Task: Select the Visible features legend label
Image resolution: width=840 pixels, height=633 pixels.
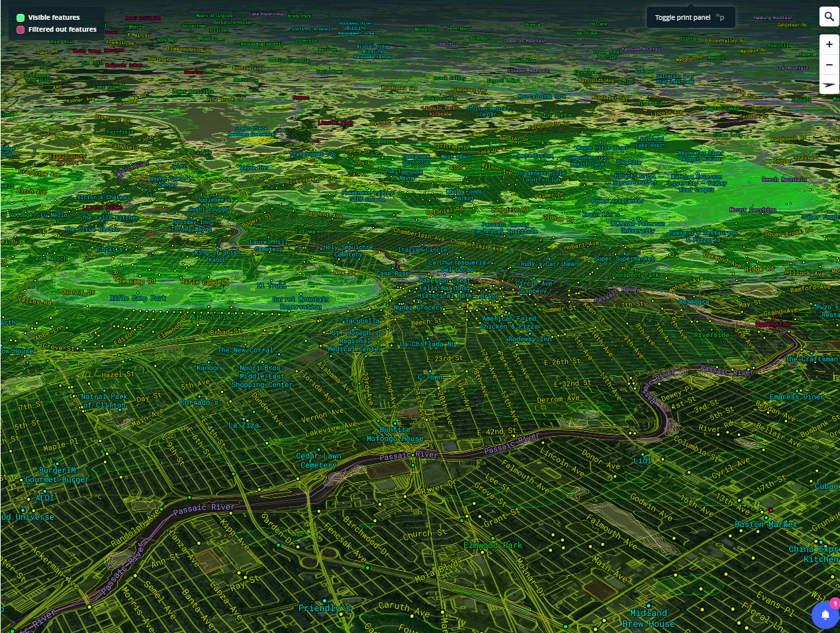Action: [54, 18]
